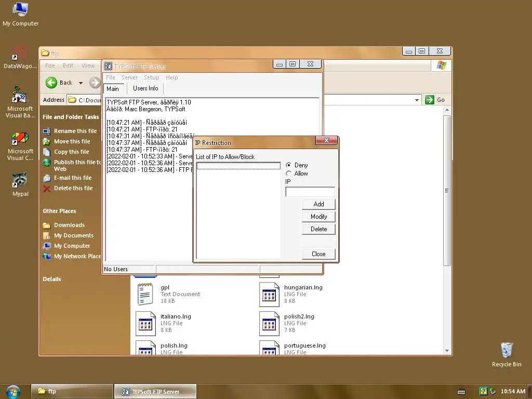Click the Add button
532x399 pixels.
pyautogui.click(x=318, y=204)
